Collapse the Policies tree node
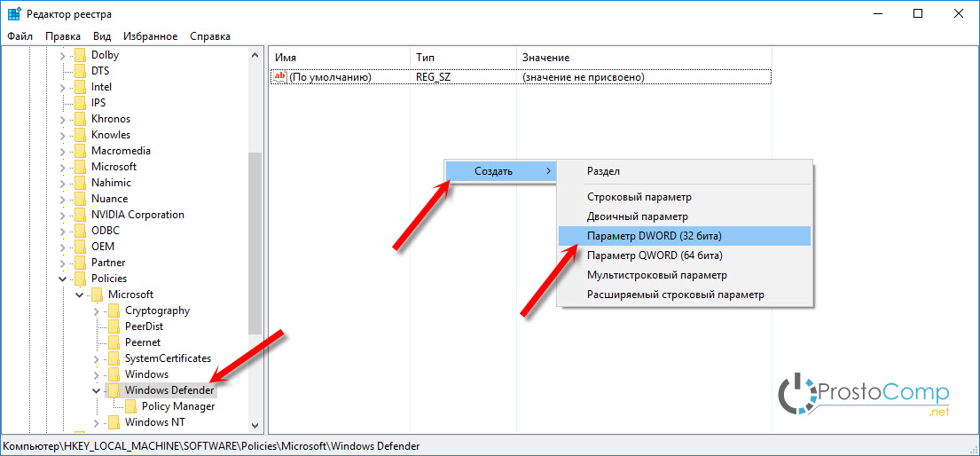 click(x=62, y=279)
